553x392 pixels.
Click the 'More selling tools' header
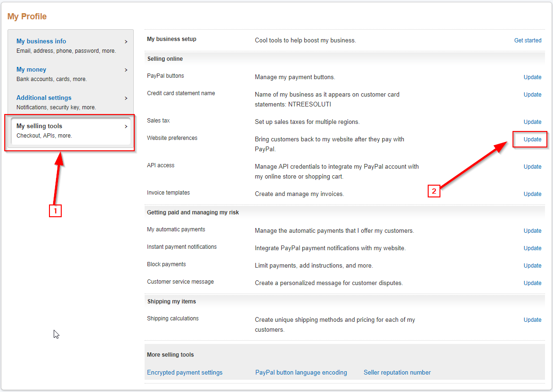pyautogui.click(x=171, y=355)
